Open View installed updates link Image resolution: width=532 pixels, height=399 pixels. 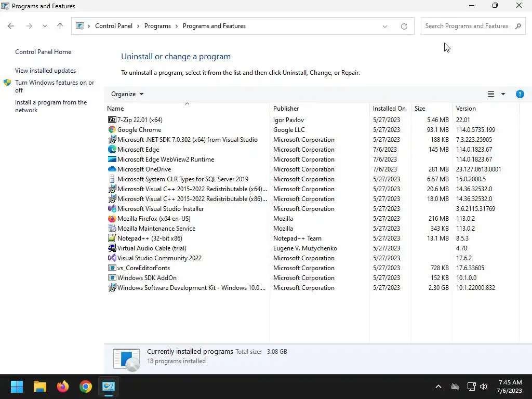point(46,71)
